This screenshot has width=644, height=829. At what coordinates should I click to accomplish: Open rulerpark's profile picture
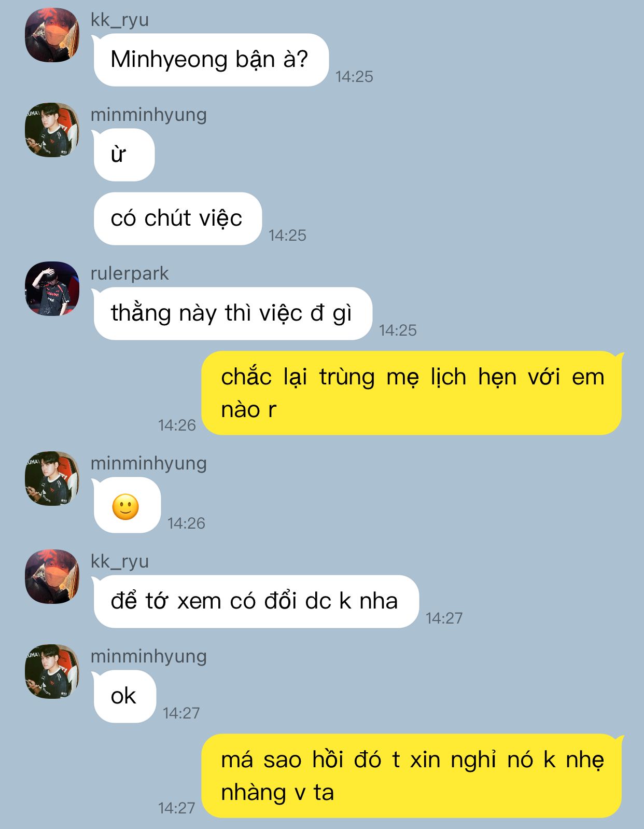[52, 288]
